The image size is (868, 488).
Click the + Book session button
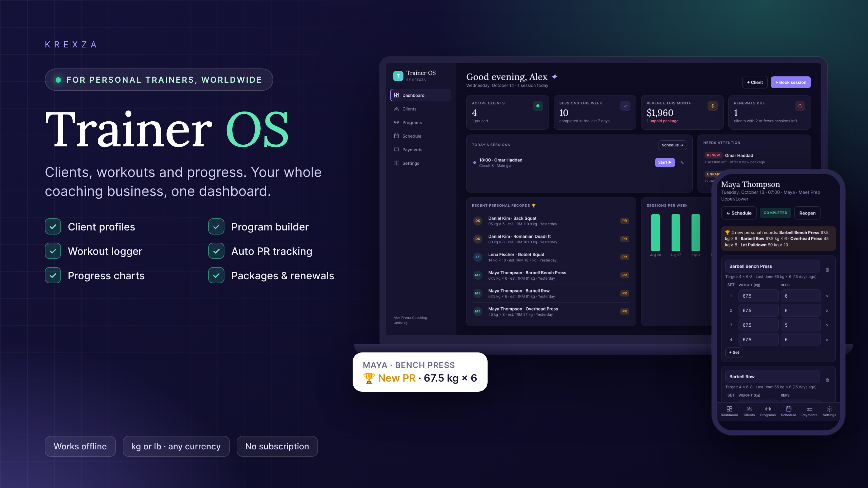click(x=791, y=82)
